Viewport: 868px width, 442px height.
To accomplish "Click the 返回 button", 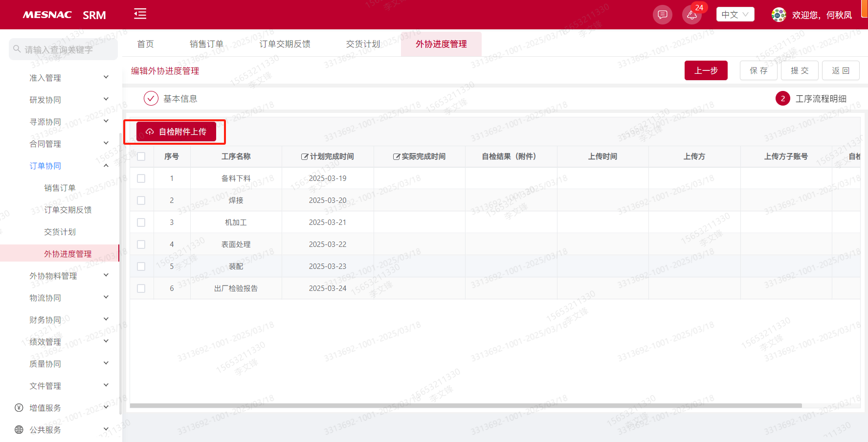I will (841, 70).
